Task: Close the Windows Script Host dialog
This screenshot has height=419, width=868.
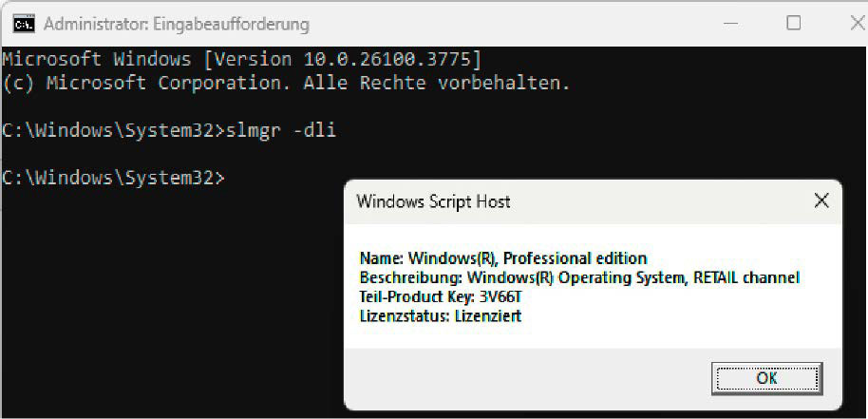Action: (x=821, y=200)
